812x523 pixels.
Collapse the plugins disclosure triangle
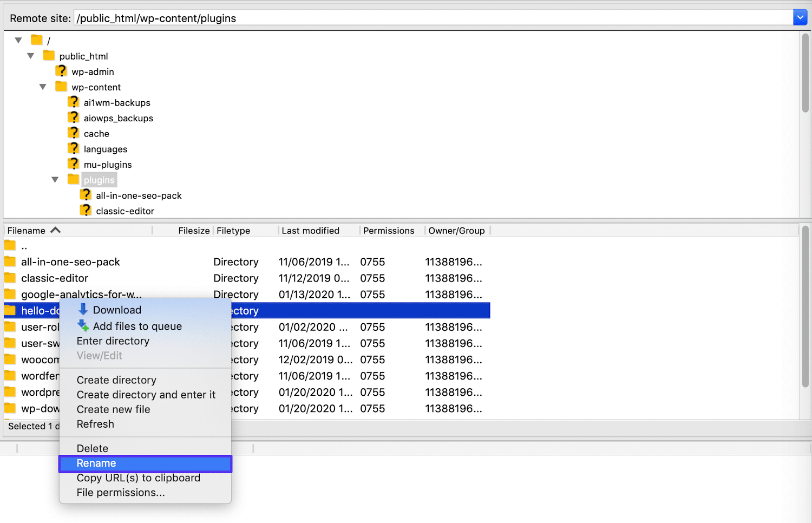pos(55,179)
